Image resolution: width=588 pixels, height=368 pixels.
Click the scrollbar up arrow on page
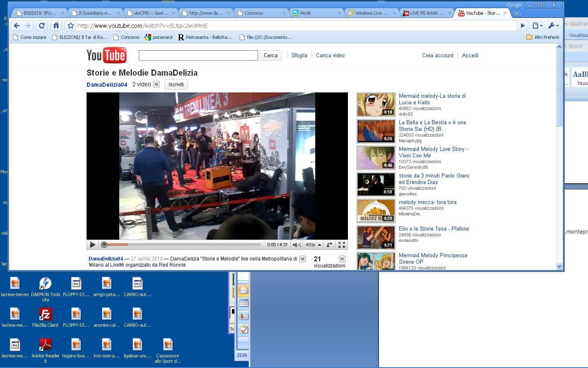[559, 47]
